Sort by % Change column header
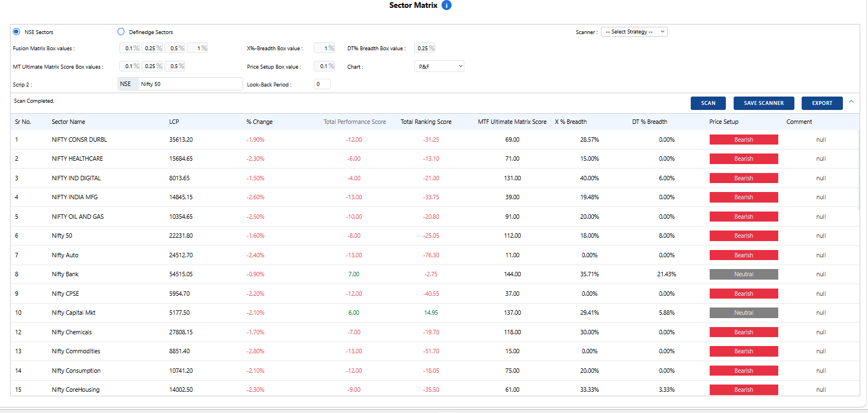The image size is (868, 413). pyautogui.click(x=259, y=122)
